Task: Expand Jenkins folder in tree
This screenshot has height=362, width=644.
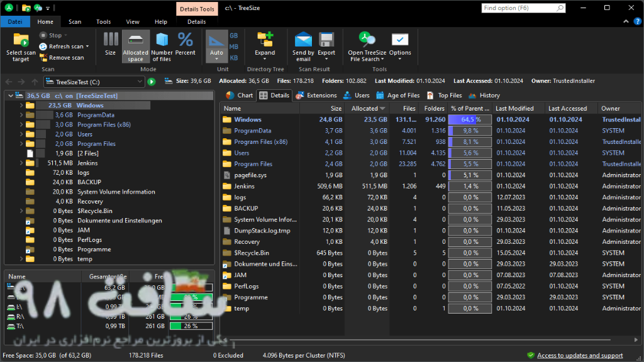Action: point(21,163)
